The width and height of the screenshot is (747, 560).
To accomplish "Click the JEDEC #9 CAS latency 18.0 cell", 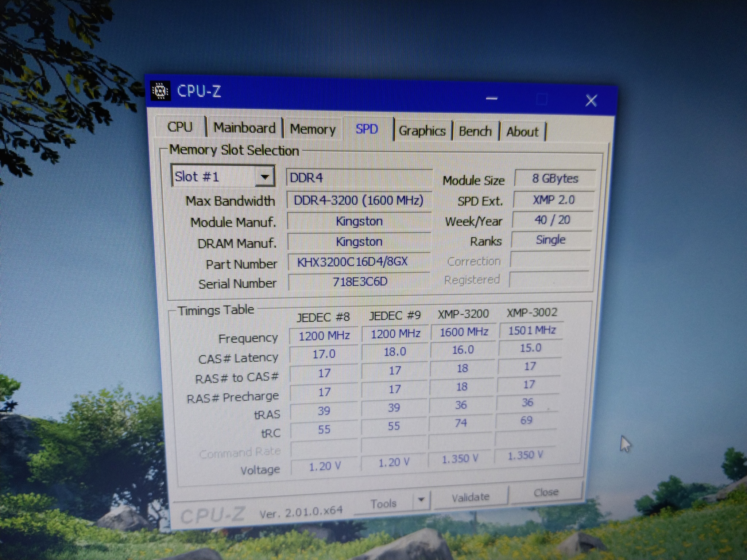I will (x=395, y=352).
